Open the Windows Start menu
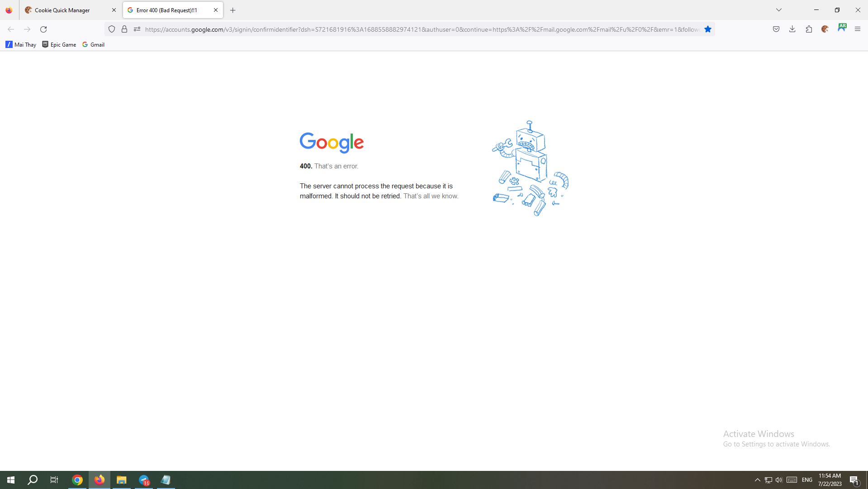 point(11,480)
